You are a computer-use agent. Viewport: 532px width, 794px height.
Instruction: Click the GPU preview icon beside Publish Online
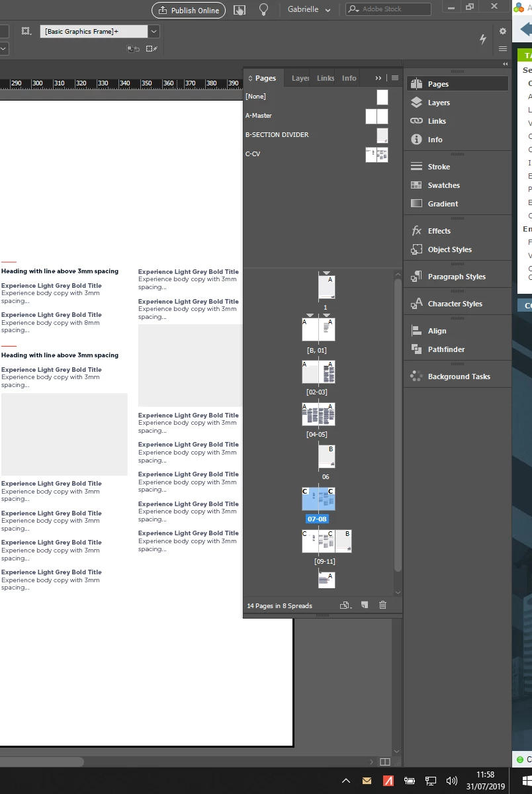(x=240, y=10)
